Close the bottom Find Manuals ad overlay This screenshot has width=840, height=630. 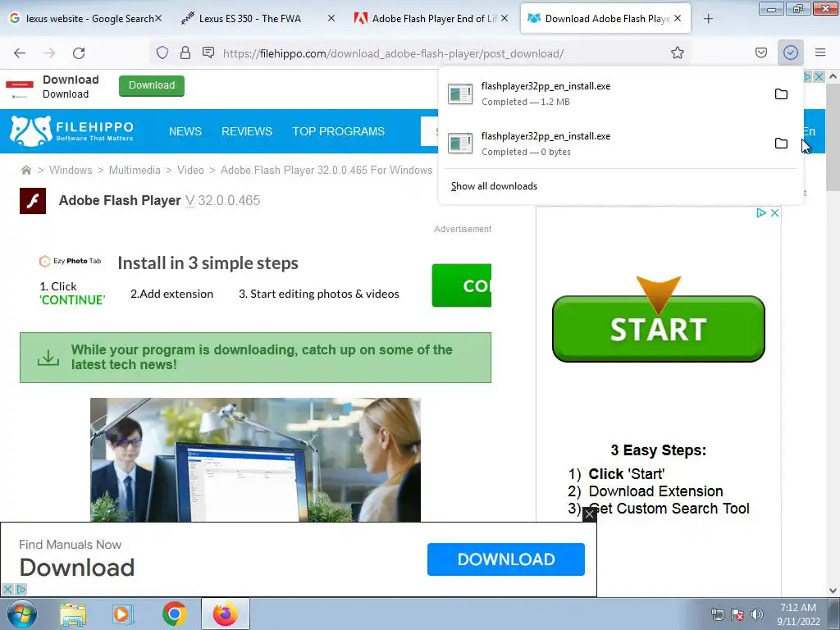coord(589,514)
